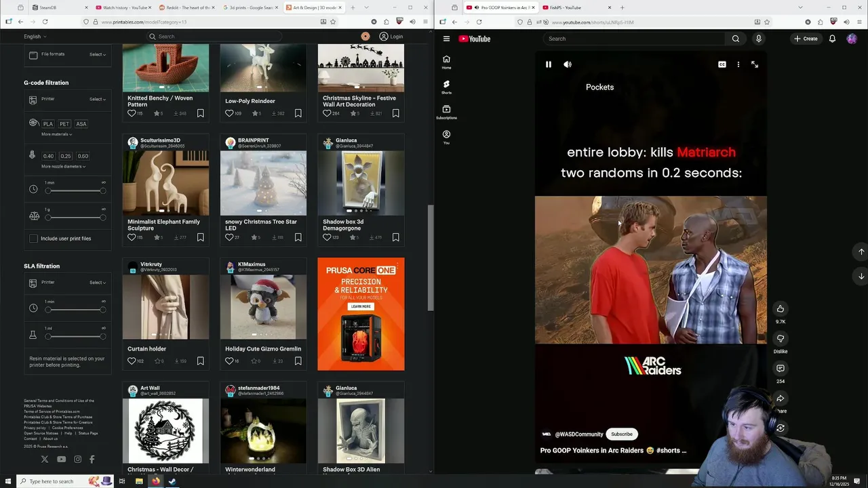Image resolution: width=868 pixels, height=488 pixels.
Task: Expand More materials list
Action: pyautogui.click(x=56, y=134)
